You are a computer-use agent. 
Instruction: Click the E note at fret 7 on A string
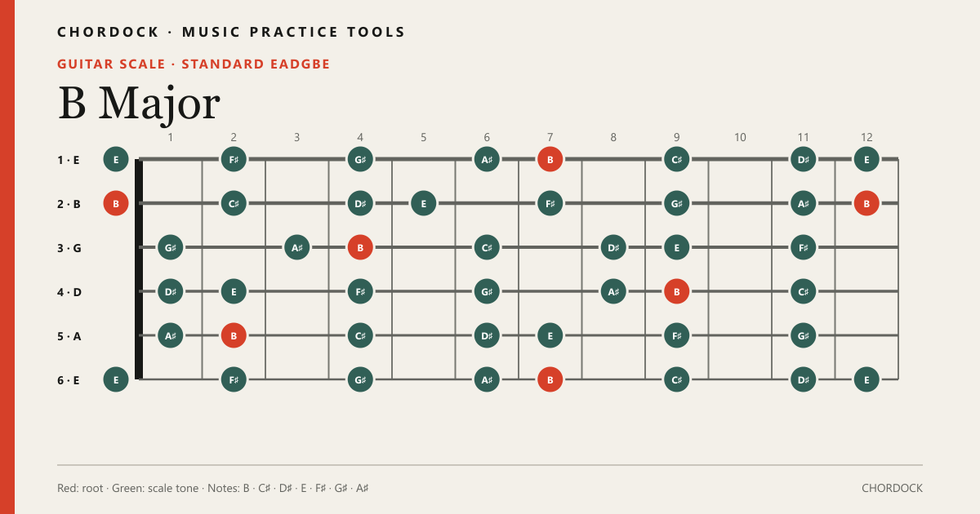550,335
